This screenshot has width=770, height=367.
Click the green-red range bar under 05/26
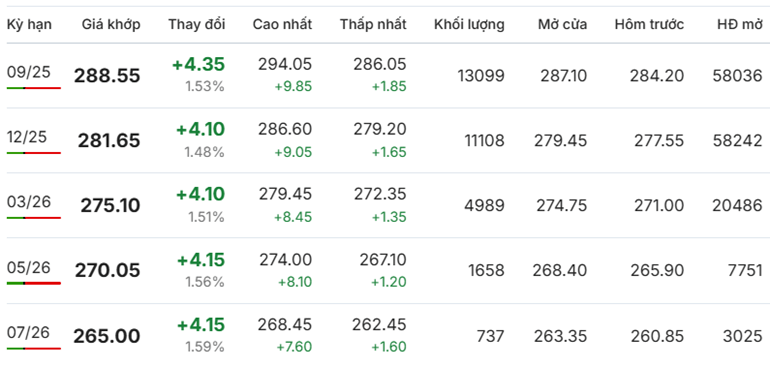point(34,283)
